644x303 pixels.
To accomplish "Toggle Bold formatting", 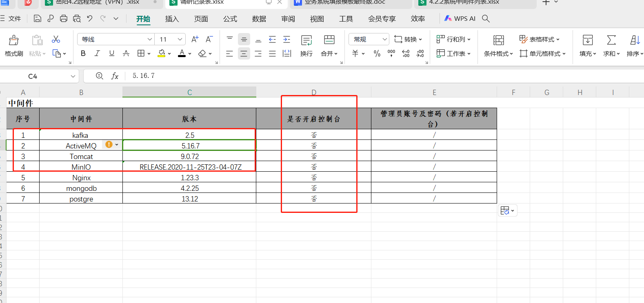I will (x=83, y=53).
